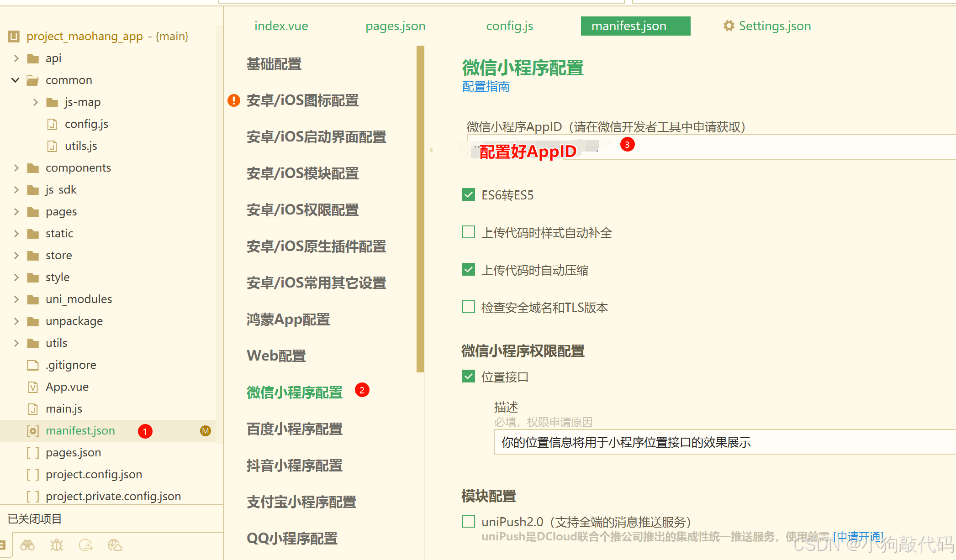The width and height of the screenshot is (956, 560).
Task: Switch to the pages.json editor tab
Action: 396,26
